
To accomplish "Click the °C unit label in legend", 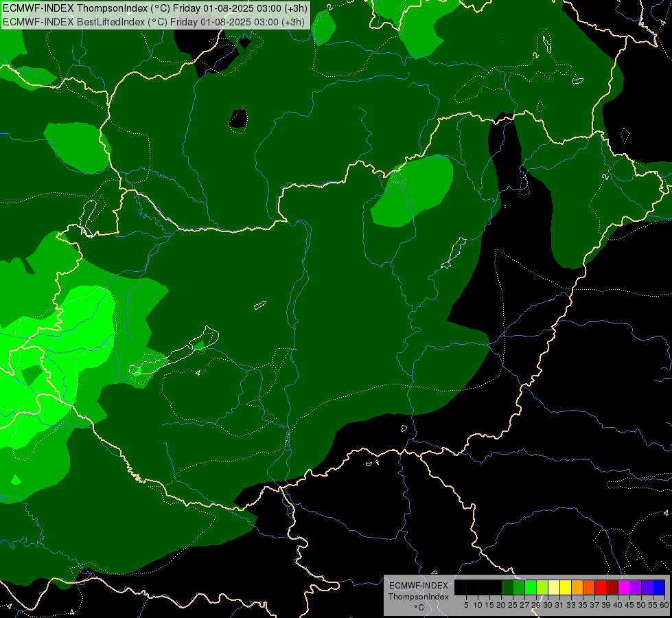I will point(419,607).
